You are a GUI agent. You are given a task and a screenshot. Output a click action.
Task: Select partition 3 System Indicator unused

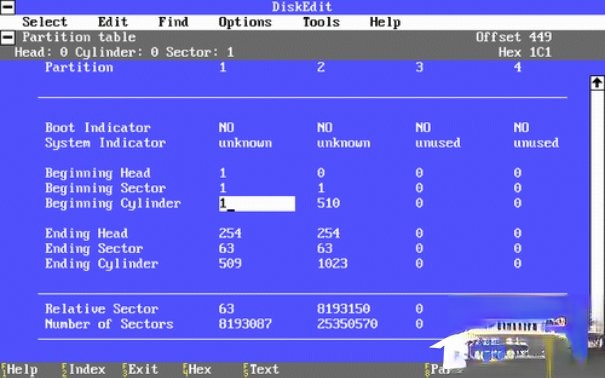point(438,143)
